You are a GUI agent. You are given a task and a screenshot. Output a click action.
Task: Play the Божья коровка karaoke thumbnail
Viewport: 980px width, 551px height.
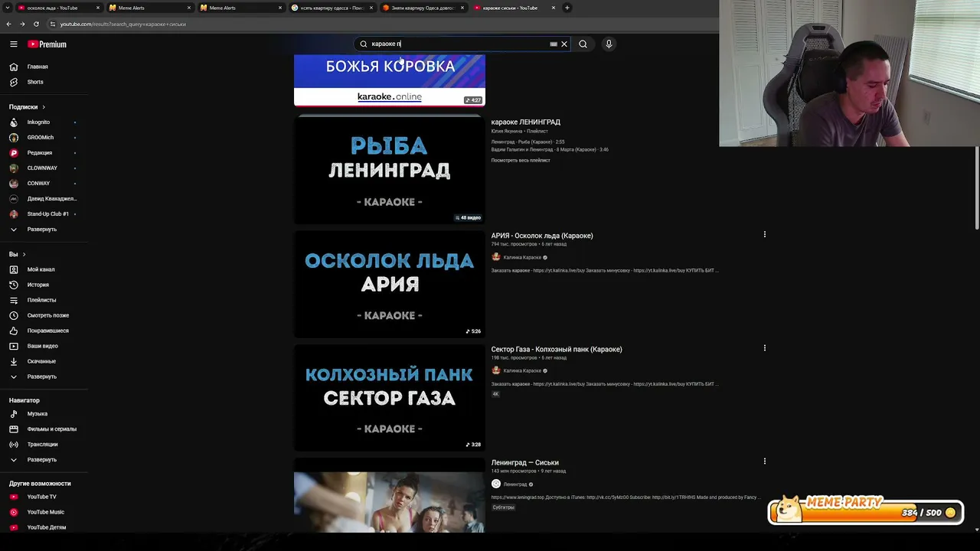click(390, 80)
